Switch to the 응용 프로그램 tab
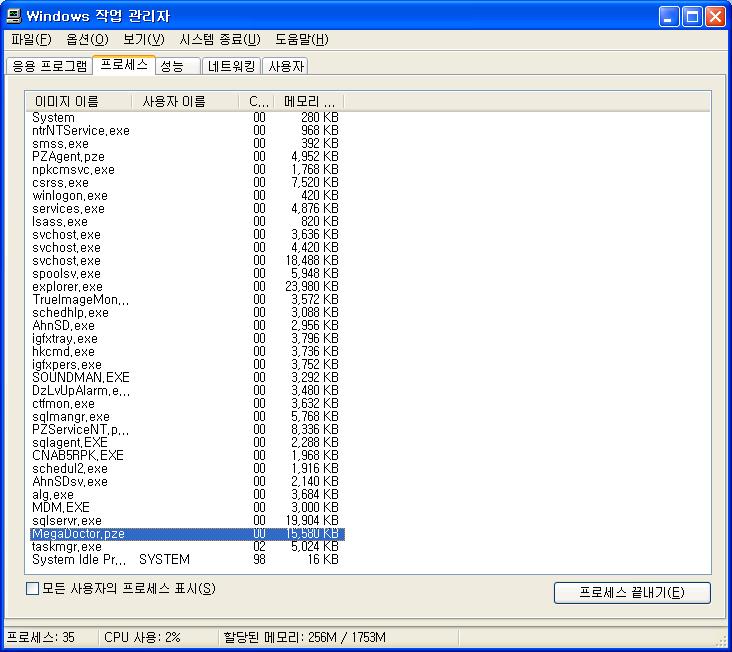Image resolution: width=732 pixels, height=652 pixels. coord(49,66)
